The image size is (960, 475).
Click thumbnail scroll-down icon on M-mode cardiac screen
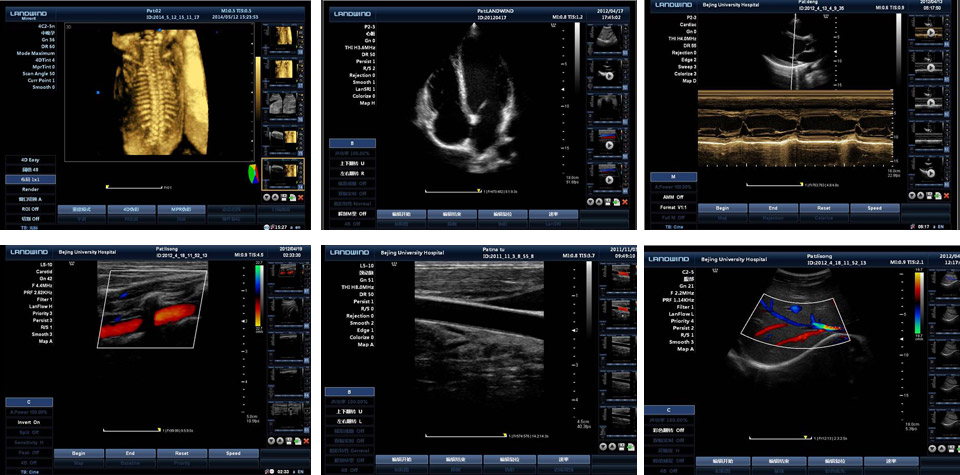[x=912, y=196]
